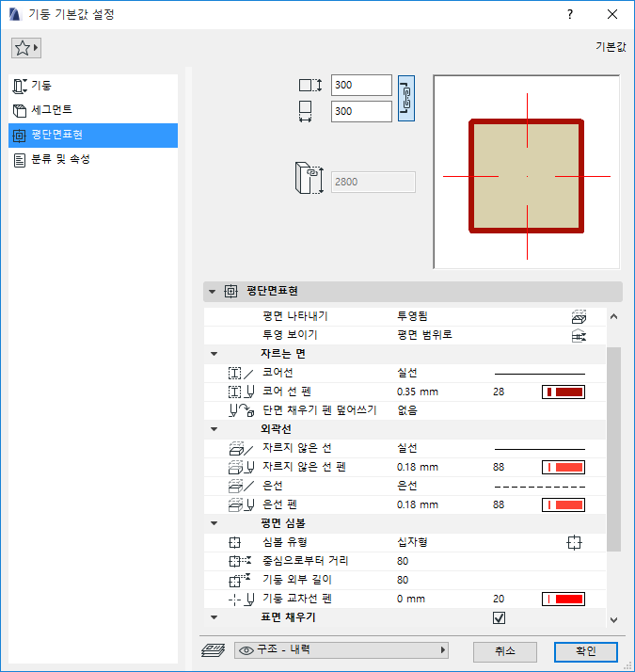The image size is (635, 672).
Task: Click the 취소 button
Action: coord(505,652)
